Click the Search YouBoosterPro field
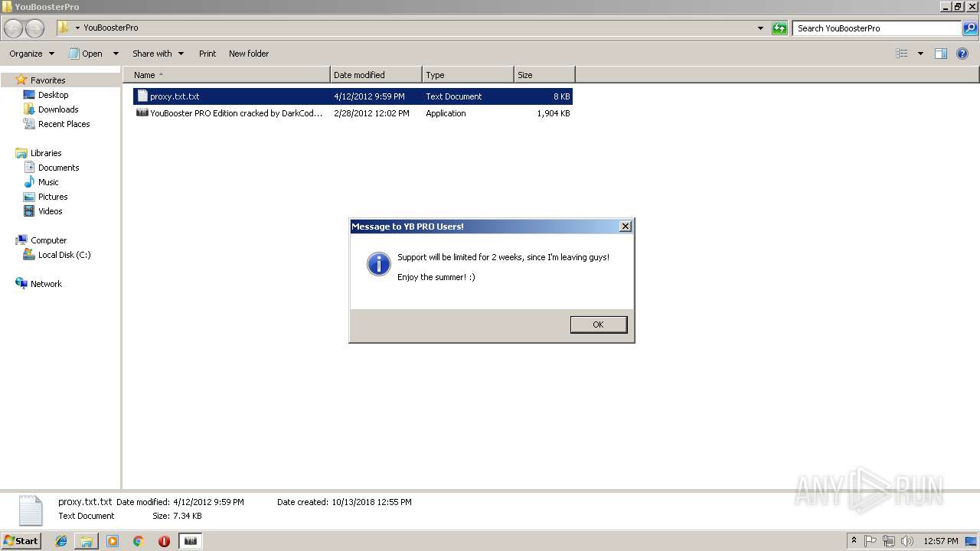This screenshot has width=980, height=551. pyautogui.click(x=877, y=28)
